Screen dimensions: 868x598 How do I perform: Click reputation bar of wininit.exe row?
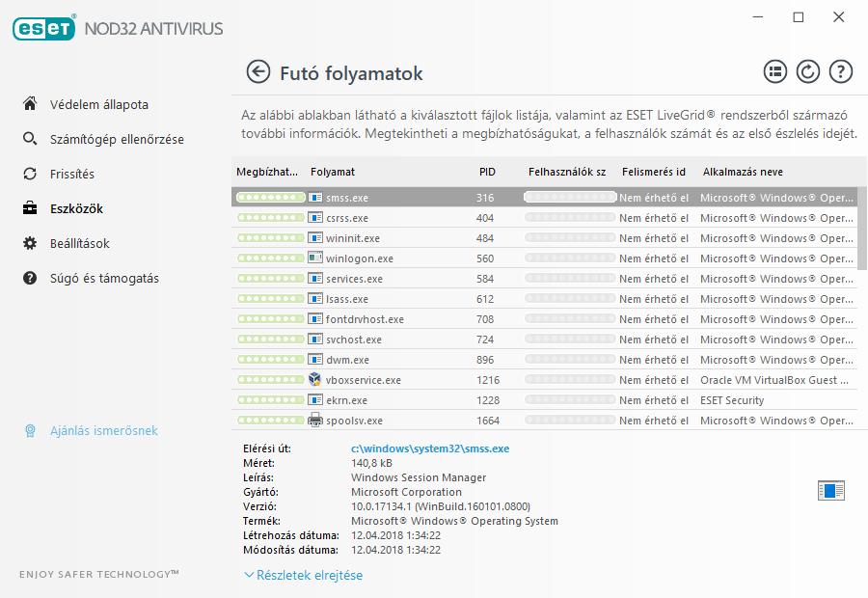(271, 237)
